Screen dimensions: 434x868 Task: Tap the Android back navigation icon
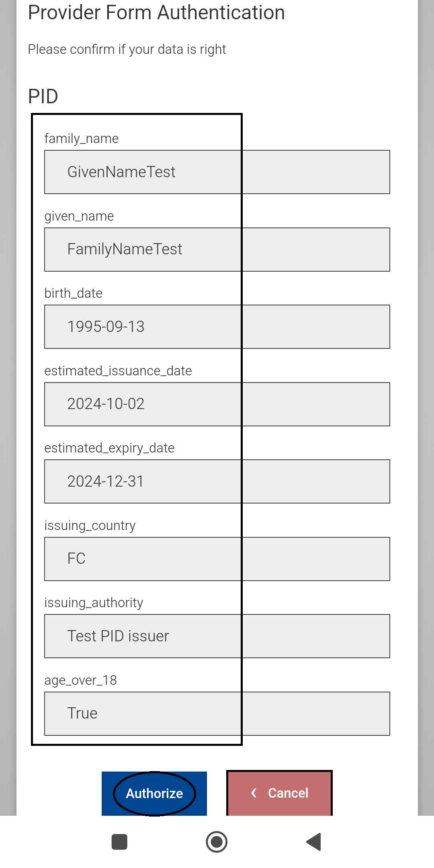[314, 841]
